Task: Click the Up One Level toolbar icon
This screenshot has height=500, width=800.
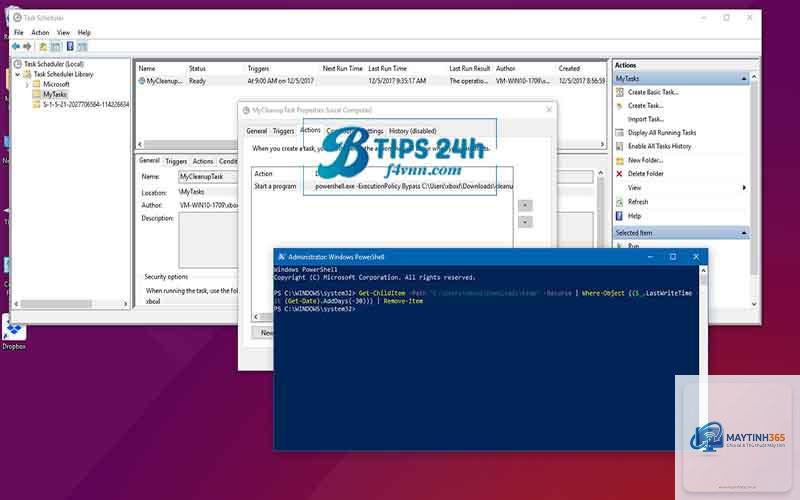Action: tap(43, 46)
